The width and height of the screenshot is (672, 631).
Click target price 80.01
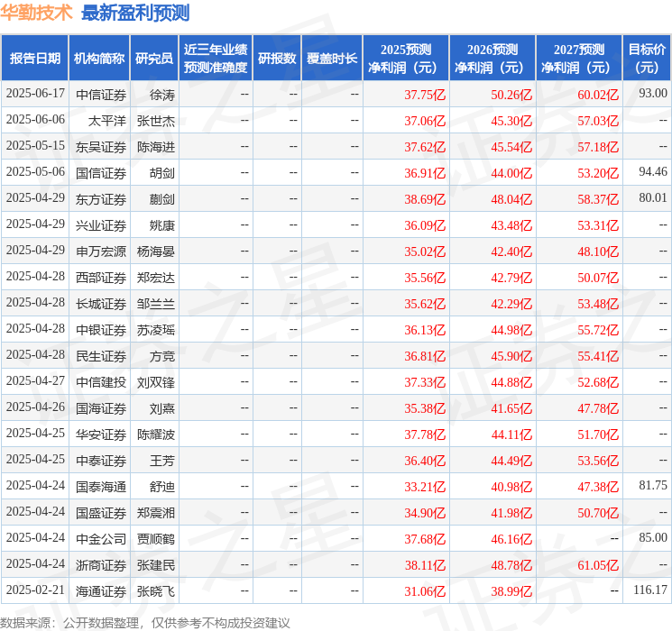point(653,198)
